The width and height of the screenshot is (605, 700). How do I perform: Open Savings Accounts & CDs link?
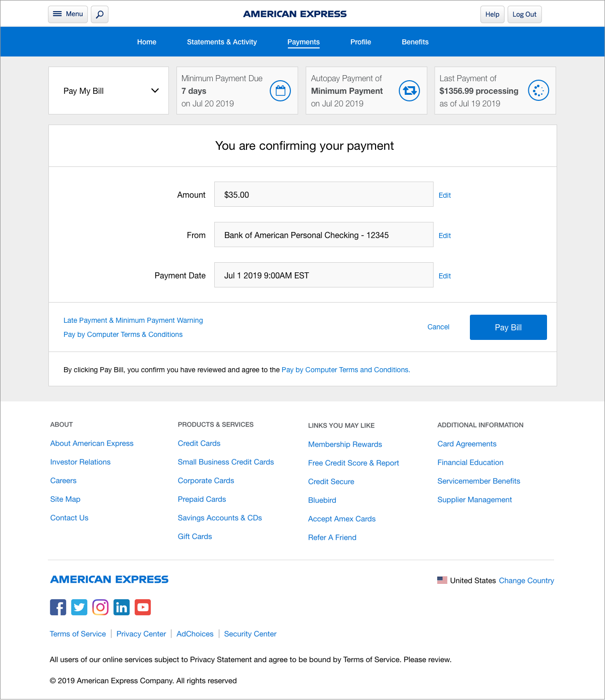[220, 518]
